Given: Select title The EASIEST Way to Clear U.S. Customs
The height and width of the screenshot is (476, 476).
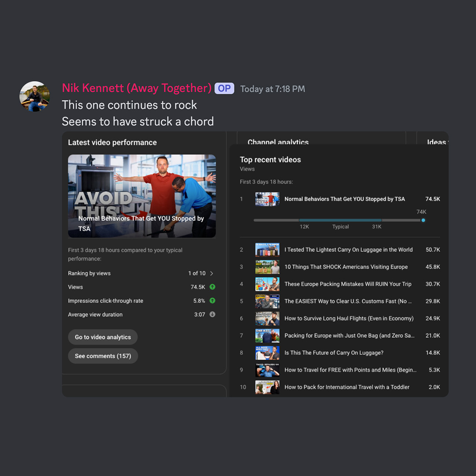Looking at the screenshot, I should (348, 301).
